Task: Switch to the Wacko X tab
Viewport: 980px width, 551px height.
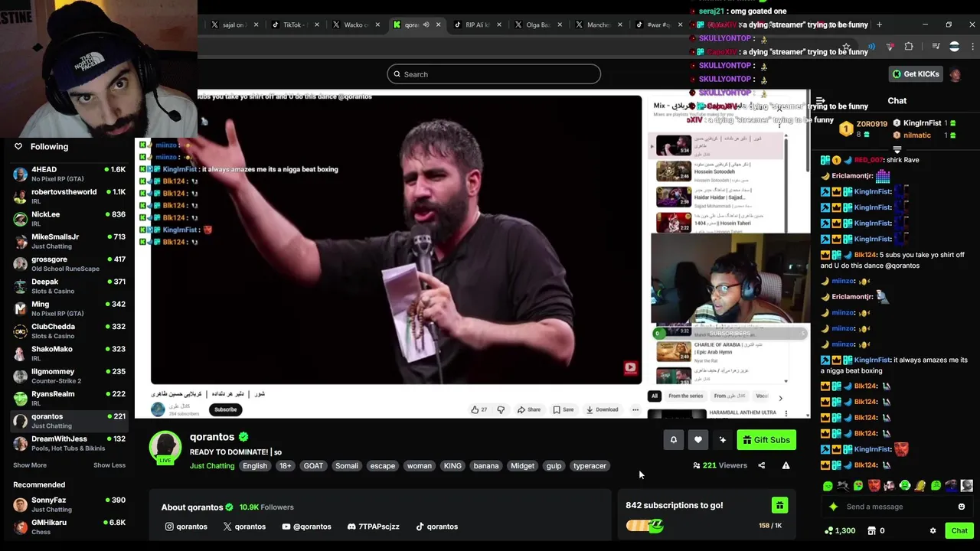Action: pos(355,24)
